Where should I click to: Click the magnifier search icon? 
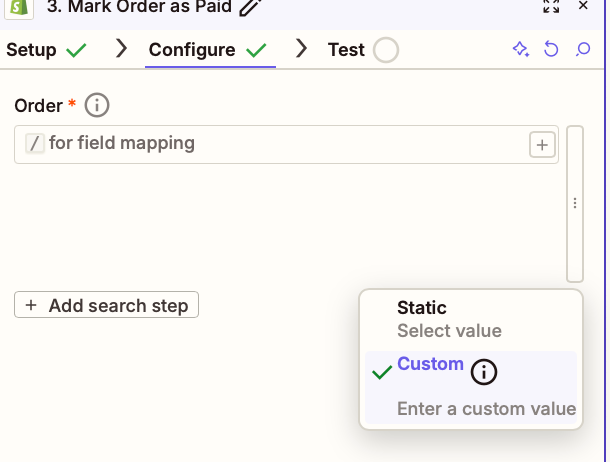pyautogui.click(x=583, y=50)
